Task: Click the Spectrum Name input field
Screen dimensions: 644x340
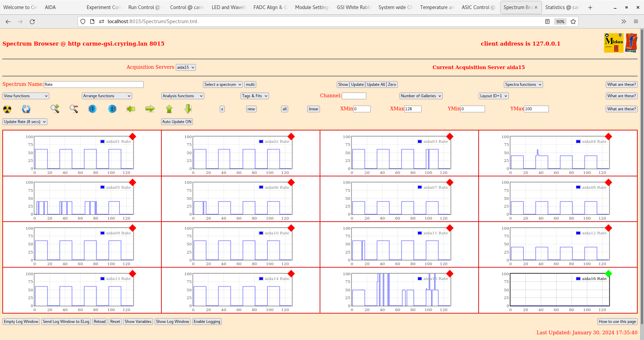Action: [x=94, y=84]
